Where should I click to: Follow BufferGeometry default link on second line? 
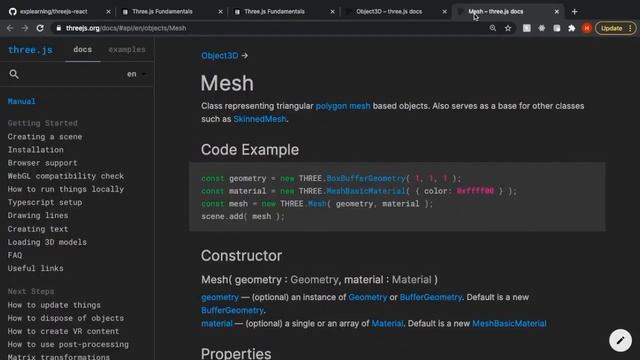(232, 310)
